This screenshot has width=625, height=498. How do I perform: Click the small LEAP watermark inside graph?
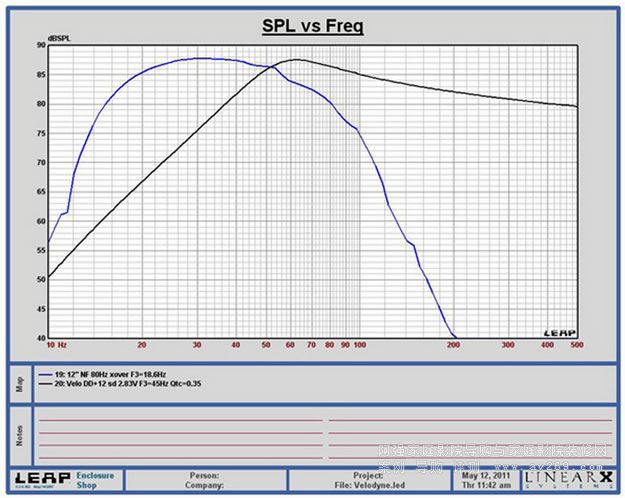559,332
